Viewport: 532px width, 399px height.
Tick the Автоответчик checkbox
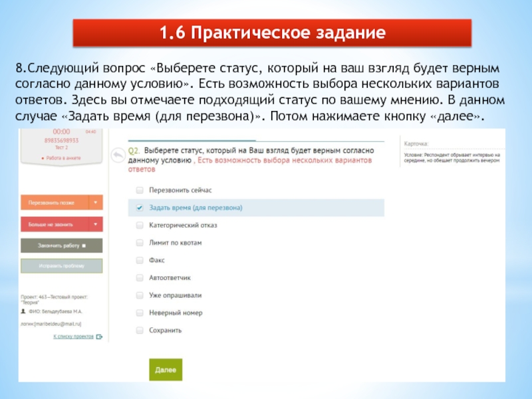click(x=140, y=278)
